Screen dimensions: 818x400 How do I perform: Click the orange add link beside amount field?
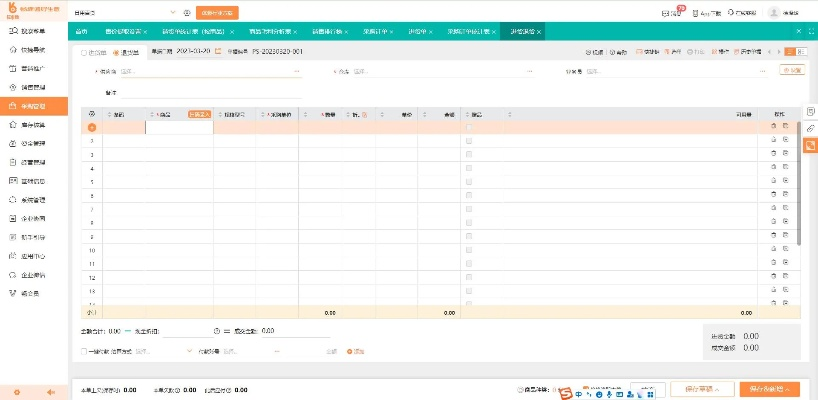pyautogui.click(x=355, y=351)
